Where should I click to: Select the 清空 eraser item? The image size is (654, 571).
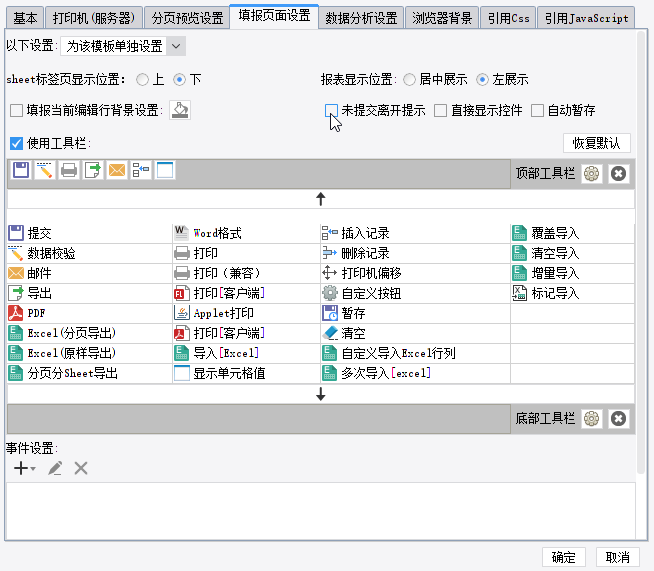pyautogui.click(x=415, y=333)
